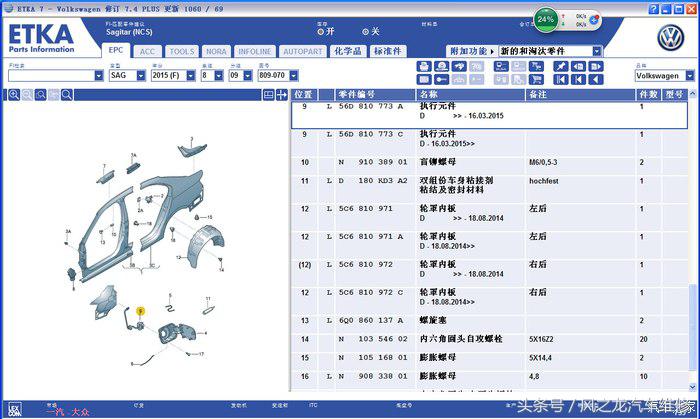
Task: Switch to the EPC tab
Action: point(116,50)
